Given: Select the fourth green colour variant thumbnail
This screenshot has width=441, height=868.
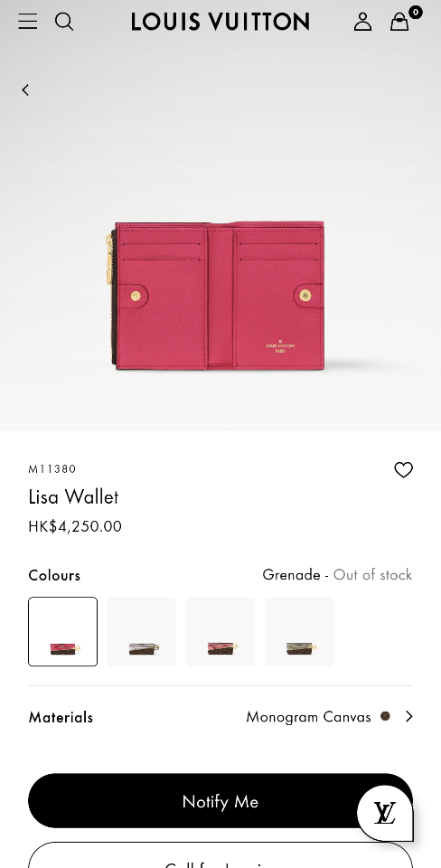Looking at the screenshot, I should tap(299, 632).
